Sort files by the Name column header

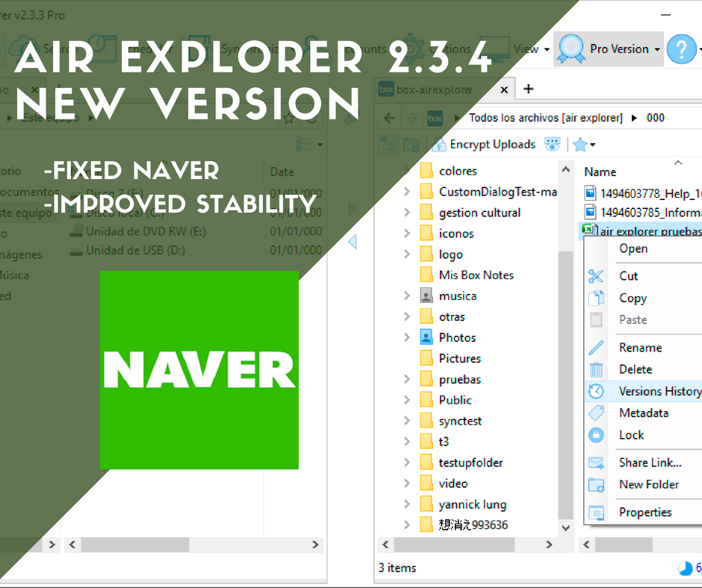(600, 172)
